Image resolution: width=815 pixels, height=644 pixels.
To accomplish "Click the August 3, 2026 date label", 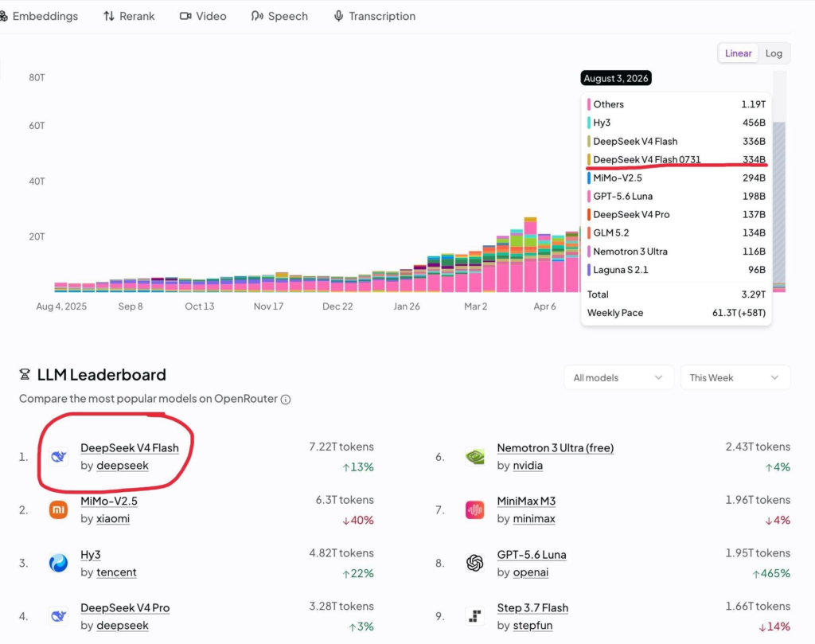I will [616, 78].
